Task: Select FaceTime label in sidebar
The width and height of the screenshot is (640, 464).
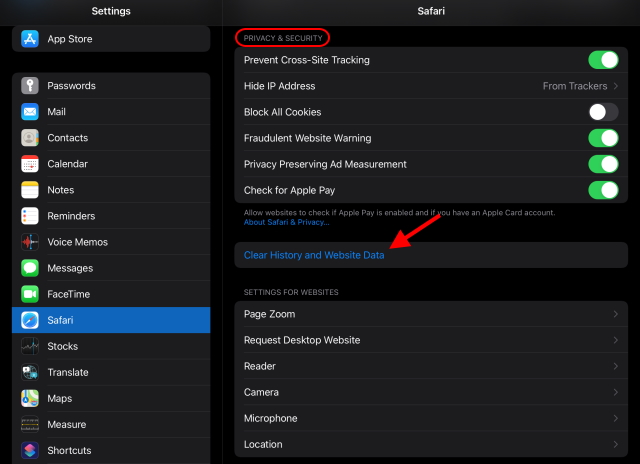Action: pyautogui.click(x=69, y=294)
